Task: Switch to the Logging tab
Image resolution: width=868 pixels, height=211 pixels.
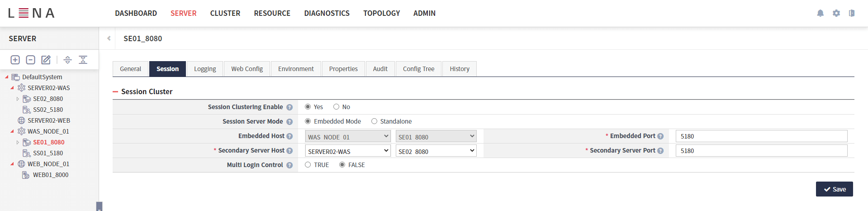Action: 205,69
